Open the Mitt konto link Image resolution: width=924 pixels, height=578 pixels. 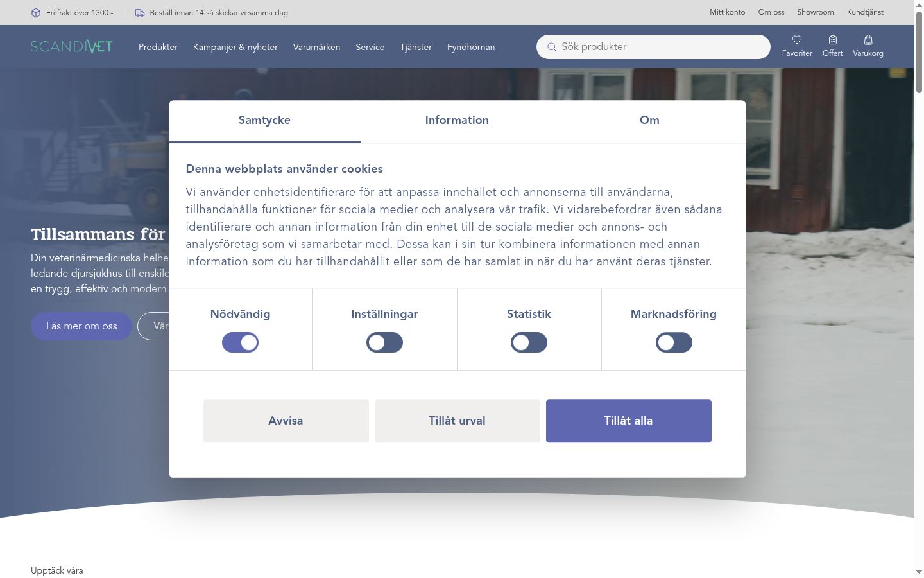(x=728, y=12)
